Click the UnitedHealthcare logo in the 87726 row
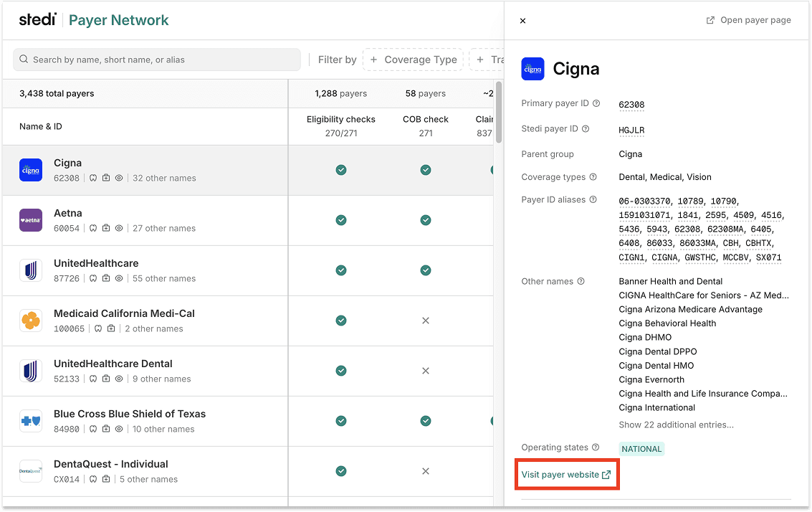 click(x=31, y=270)
